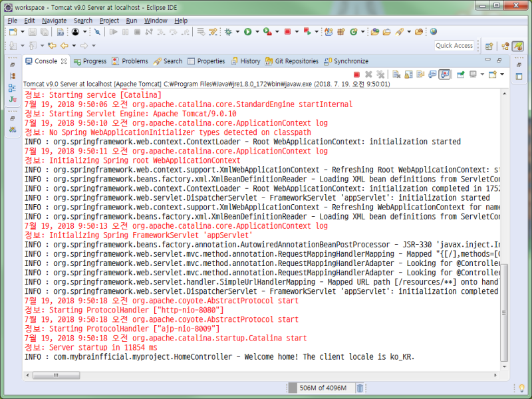This screenshot has height=399, width=532.
Task: Click the binary file 010 icon
Action: (x=61, y=32)
